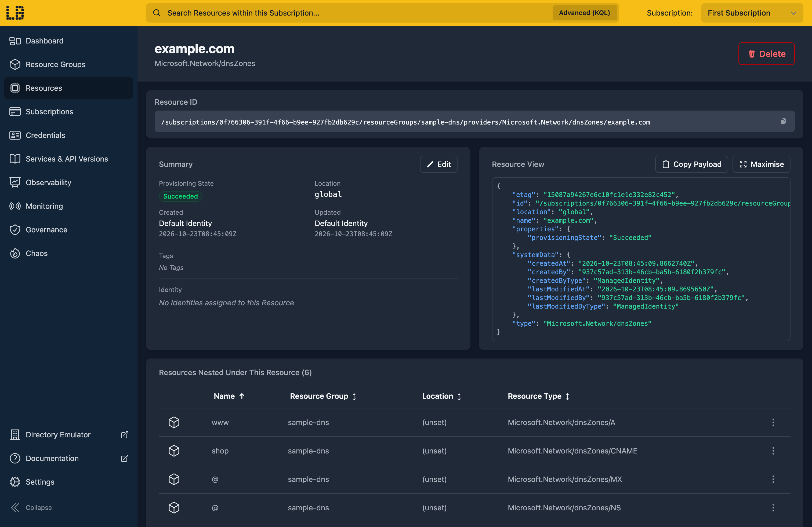Viewport: 812px width, 527px height.
Task: Click the search magnifier icon
Action: (x=157, y=13)
